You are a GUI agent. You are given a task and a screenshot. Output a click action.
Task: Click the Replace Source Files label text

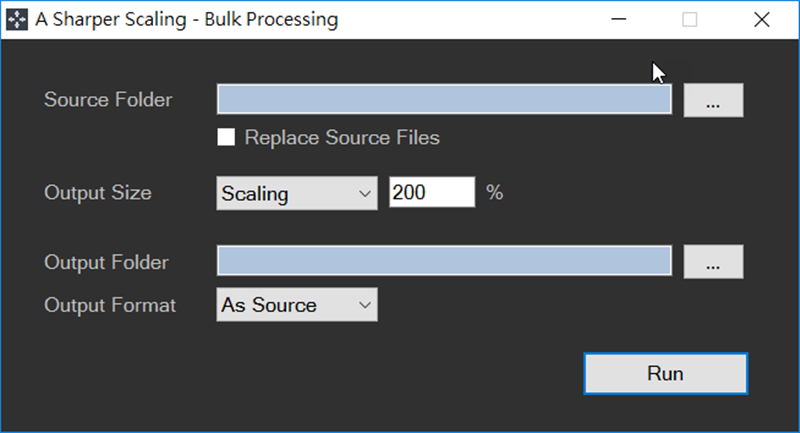tap(342, 137)
